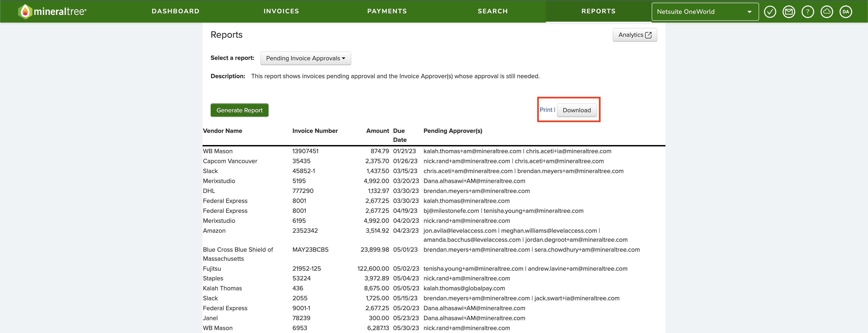Select invoice number 21952-125

coord(307,269)
